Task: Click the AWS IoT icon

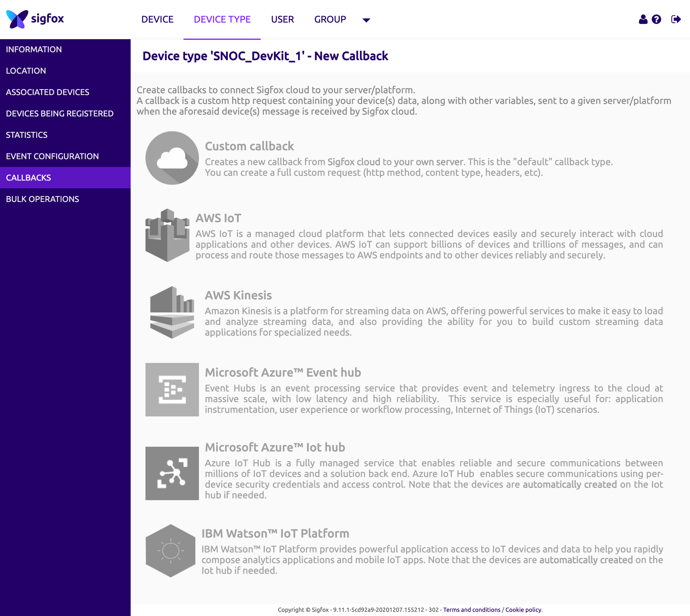Action: click(x=167, y=235)
